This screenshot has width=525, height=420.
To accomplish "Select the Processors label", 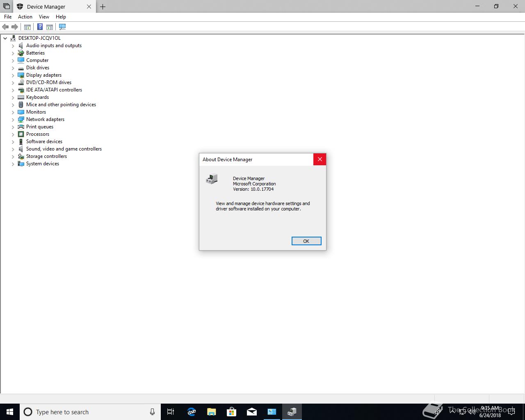I will pos(38,134).
